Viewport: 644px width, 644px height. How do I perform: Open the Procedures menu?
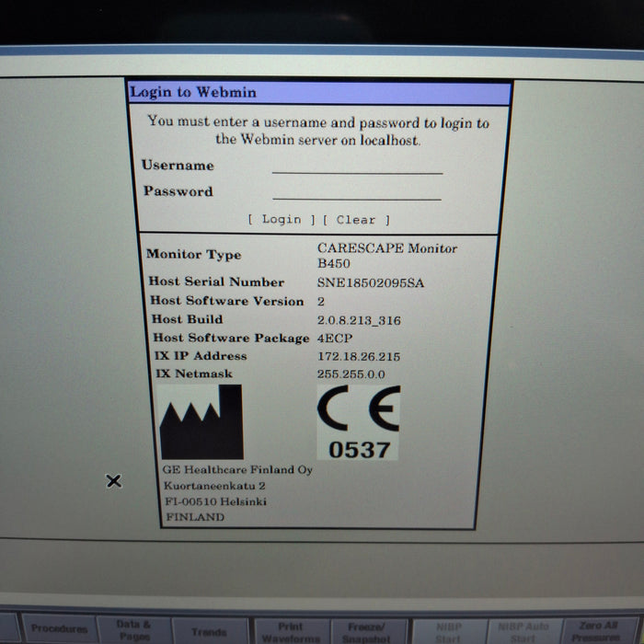(x=60, y=629)
